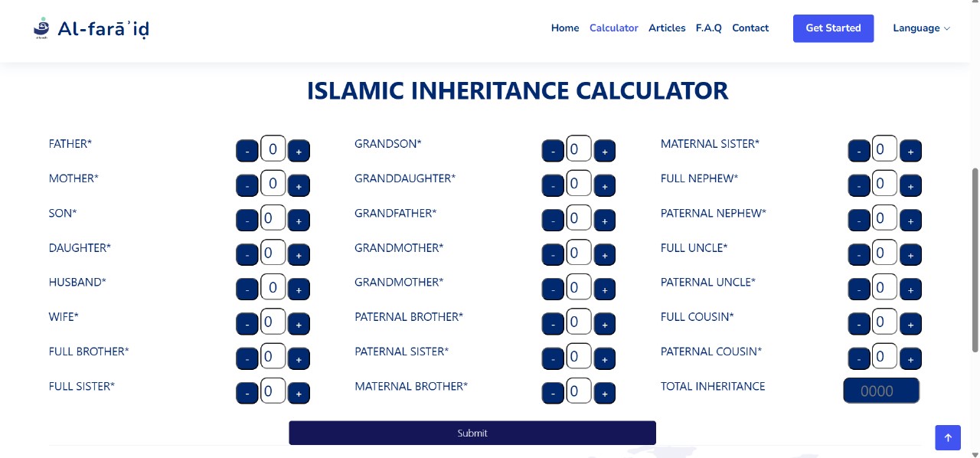Open the F.A.Q navigation link

[708, 28]
